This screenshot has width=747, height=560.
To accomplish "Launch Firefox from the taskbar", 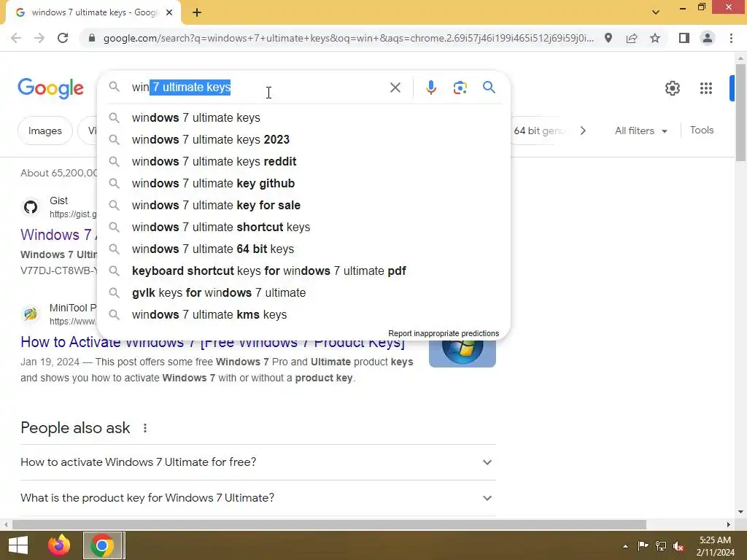I will 59,545.
